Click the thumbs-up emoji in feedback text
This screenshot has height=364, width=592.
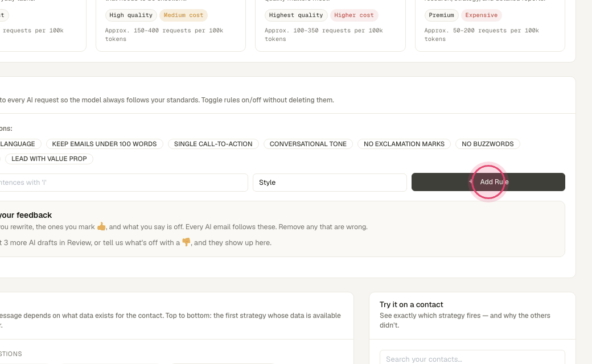pyautogui.click(x=101, y=226)
